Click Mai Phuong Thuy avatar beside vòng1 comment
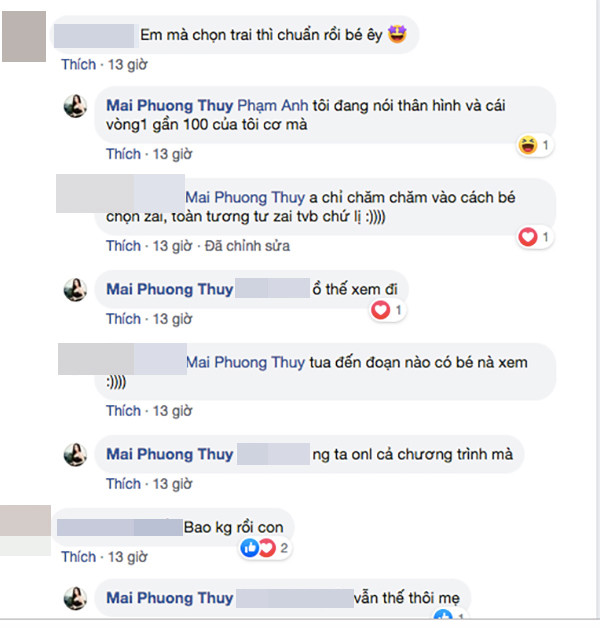600x628 pixels. 75,106
